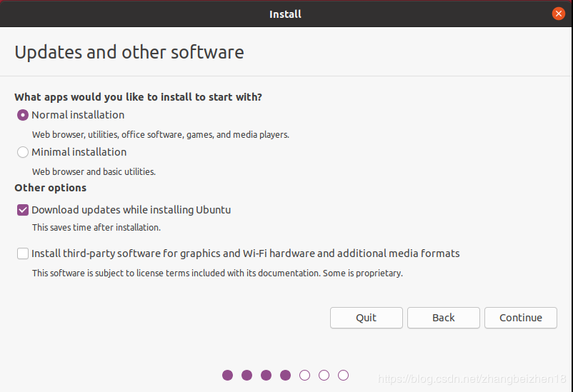Click the Other options section label

(51, 188)
